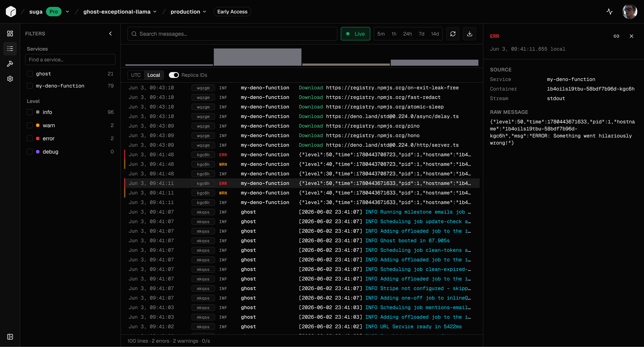644x347 pixels.
Task: Open the suga organization dropdown chevron
Action: point(67,12)
